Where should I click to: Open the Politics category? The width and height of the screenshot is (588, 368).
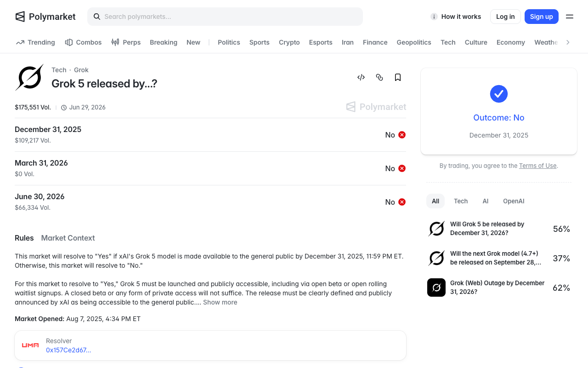[229, 42]
